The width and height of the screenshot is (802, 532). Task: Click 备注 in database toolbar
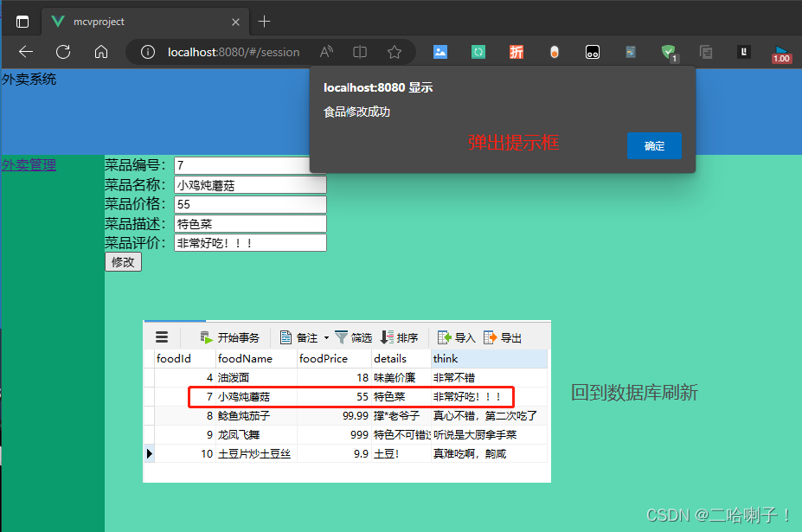pyautogui.click(x=298, y=337)
